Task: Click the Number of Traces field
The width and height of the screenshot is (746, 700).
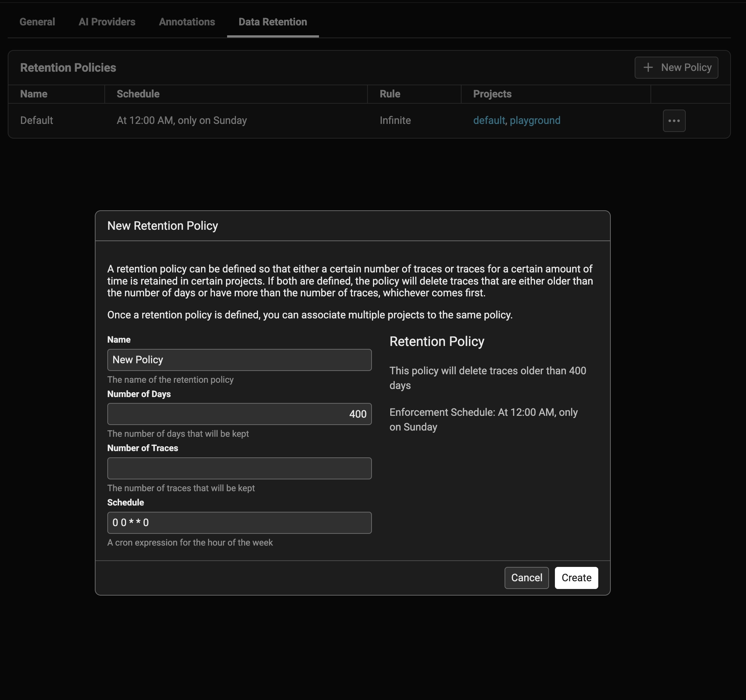Action: click(x=239, y=468)
